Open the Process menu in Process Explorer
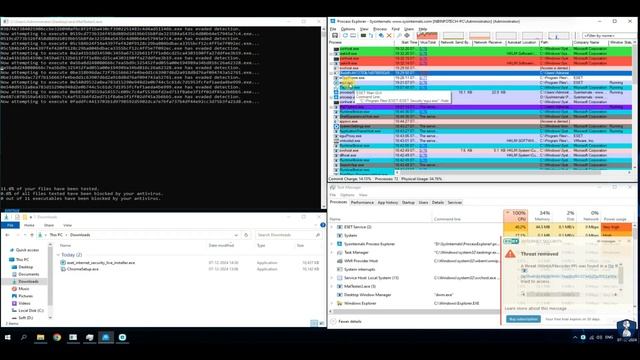 (380, 29)
